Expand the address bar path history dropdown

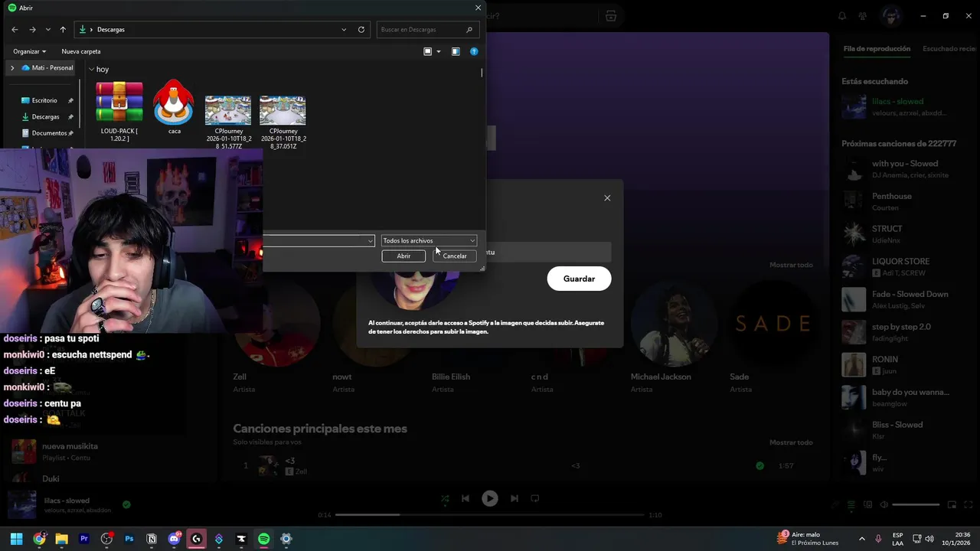tap(344, 29)
